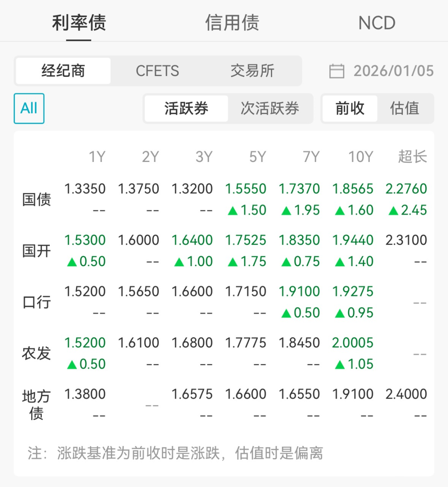This screenshot has height=487, width=448.
Task: Switch comparison basis to 估值
Action: (x=405, y=109)
